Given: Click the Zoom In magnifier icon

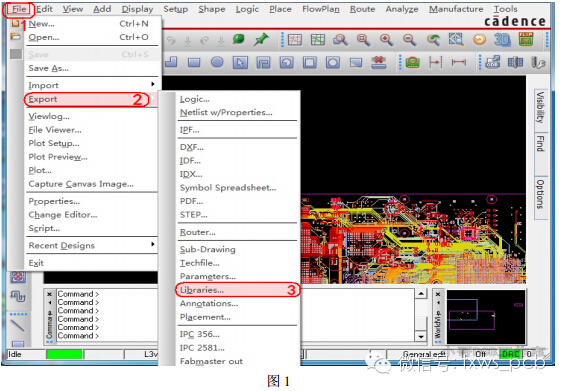Looking at the screenshot, I should pos(386,40).
